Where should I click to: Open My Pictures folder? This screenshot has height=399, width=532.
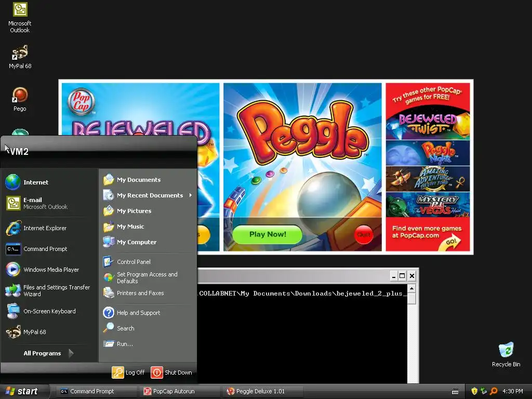148,211
